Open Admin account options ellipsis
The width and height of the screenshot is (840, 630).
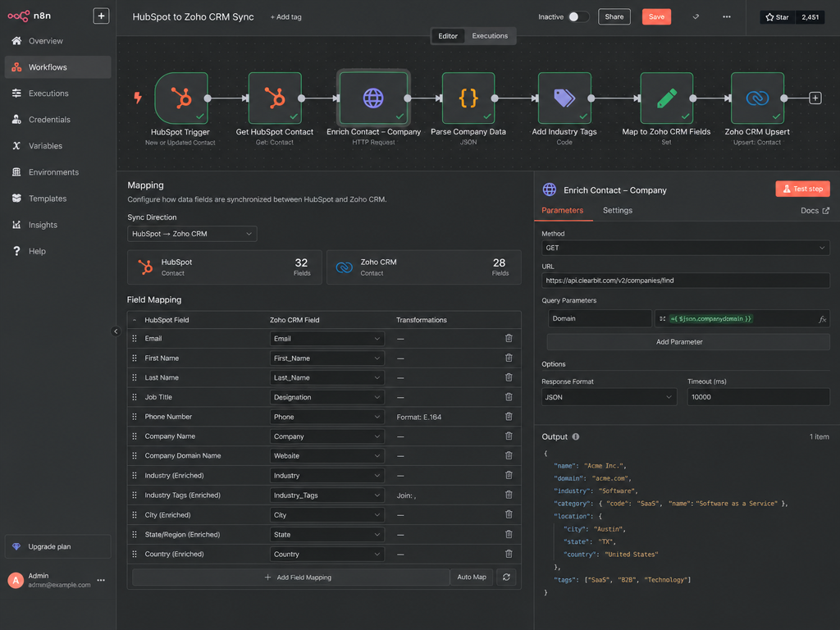(101, 580)
